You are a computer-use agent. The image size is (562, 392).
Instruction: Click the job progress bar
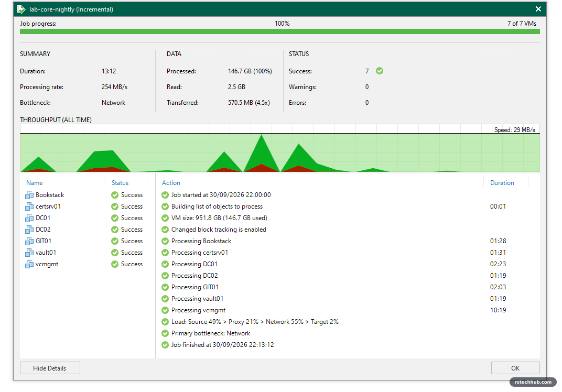pyautogui.click(x=280, y=31)
